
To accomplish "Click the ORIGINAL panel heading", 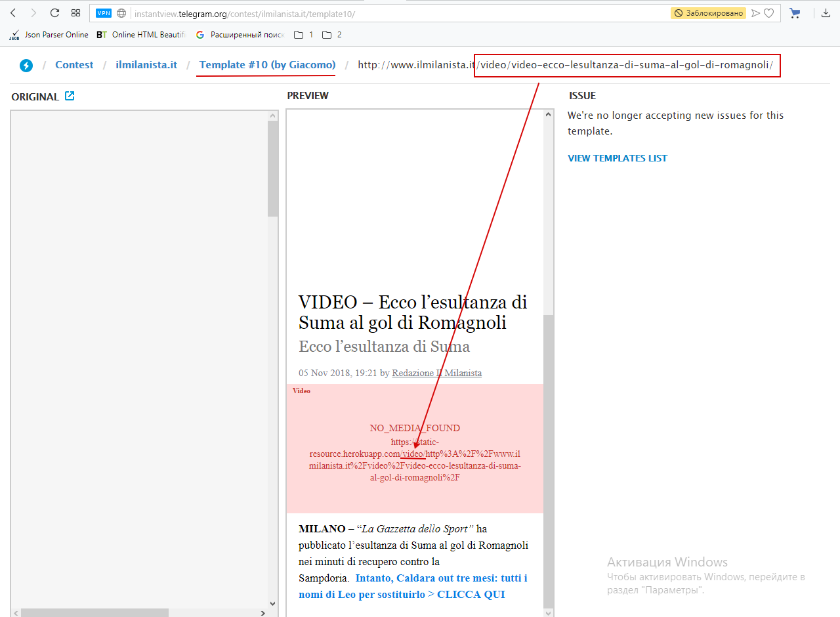I will tap(35, 96).
